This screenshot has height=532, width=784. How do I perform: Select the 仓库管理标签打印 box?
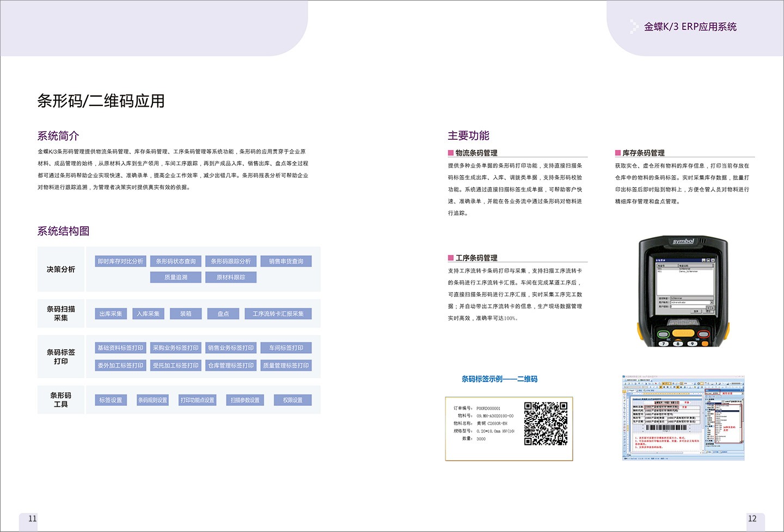[231, 366]
